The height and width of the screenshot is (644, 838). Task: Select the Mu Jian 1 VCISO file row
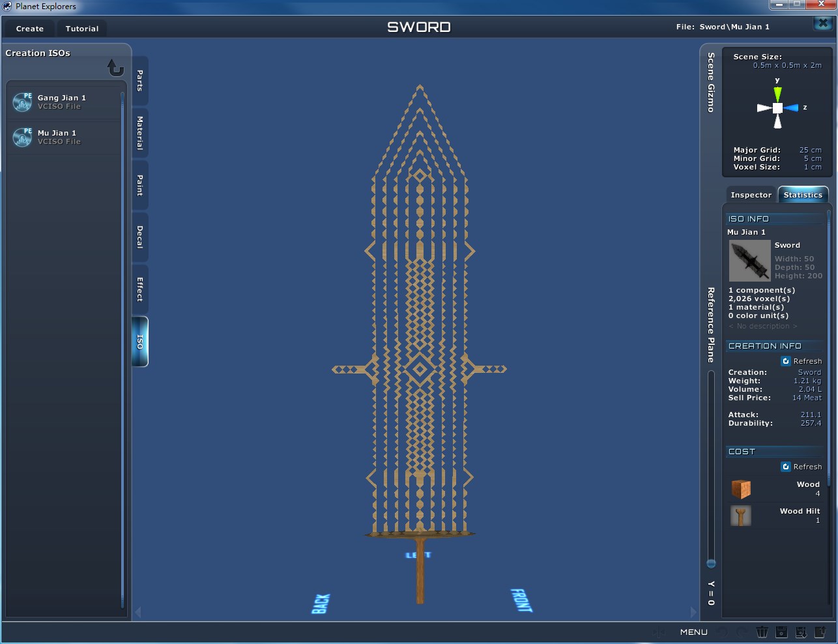[65, 137]
